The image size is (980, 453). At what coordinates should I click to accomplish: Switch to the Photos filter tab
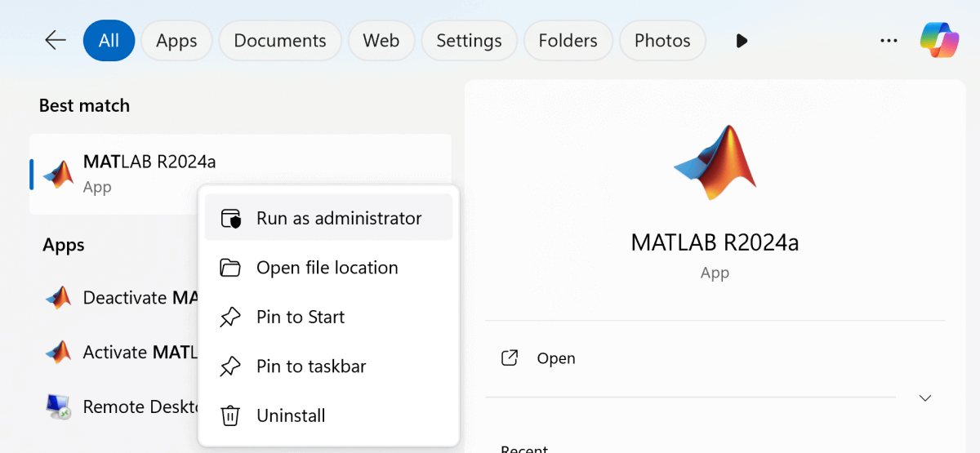(662, 40)
